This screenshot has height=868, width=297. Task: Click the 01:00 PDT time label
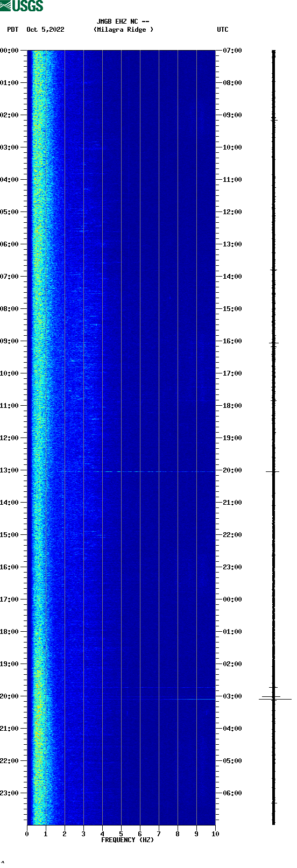click(10, 83)
